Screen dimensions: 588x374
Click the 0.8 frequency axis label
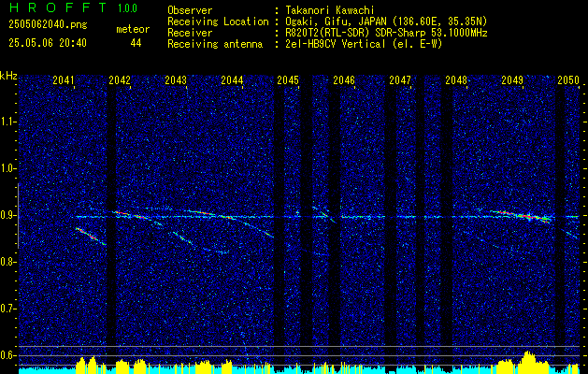pyautogui.click(x=8, y=262)
